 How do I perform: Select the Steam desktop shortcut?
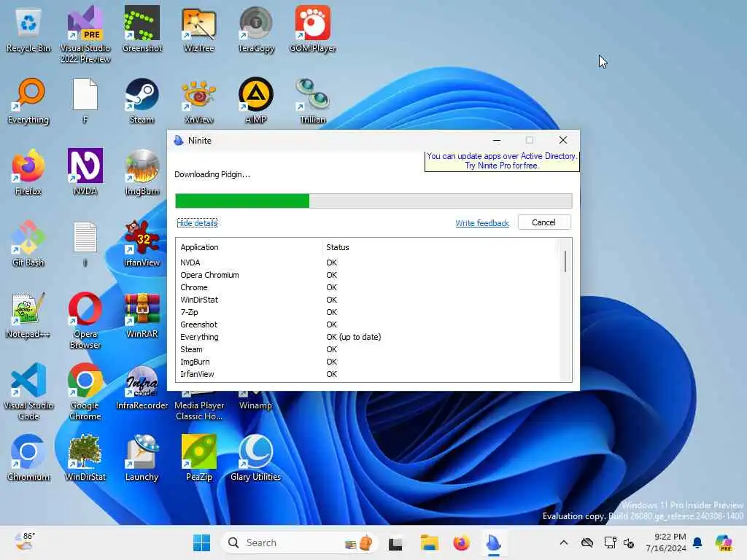point(142,101)
